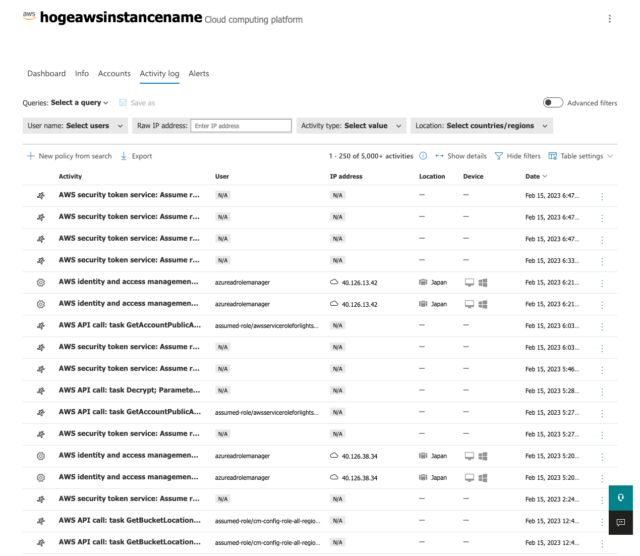Open the teal help icon at the bottom right
The image size is (640, 556).
click(x=621, y=498)
